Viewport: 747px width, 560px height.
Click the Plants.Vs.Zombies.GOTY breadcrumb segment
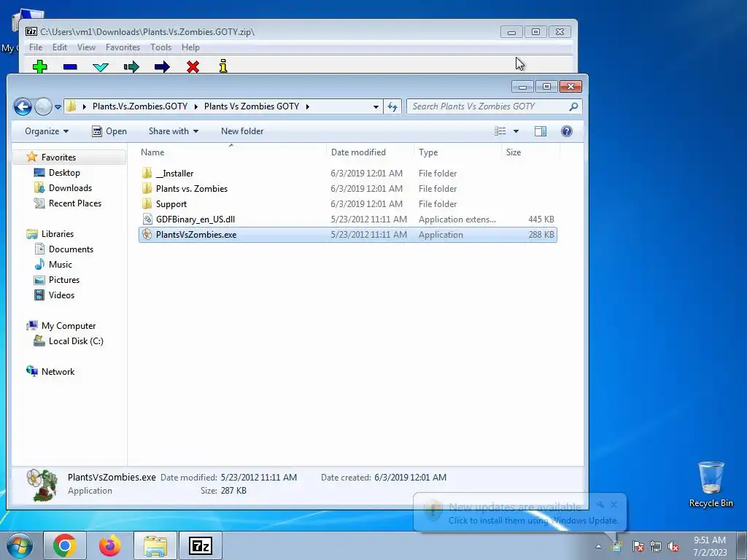140,106
